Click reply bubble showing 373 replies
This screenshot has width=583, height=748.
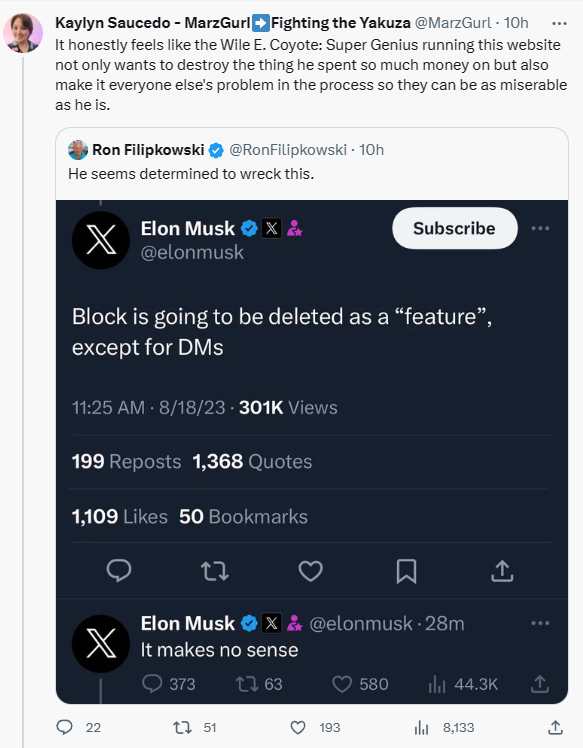click(152, 684)
